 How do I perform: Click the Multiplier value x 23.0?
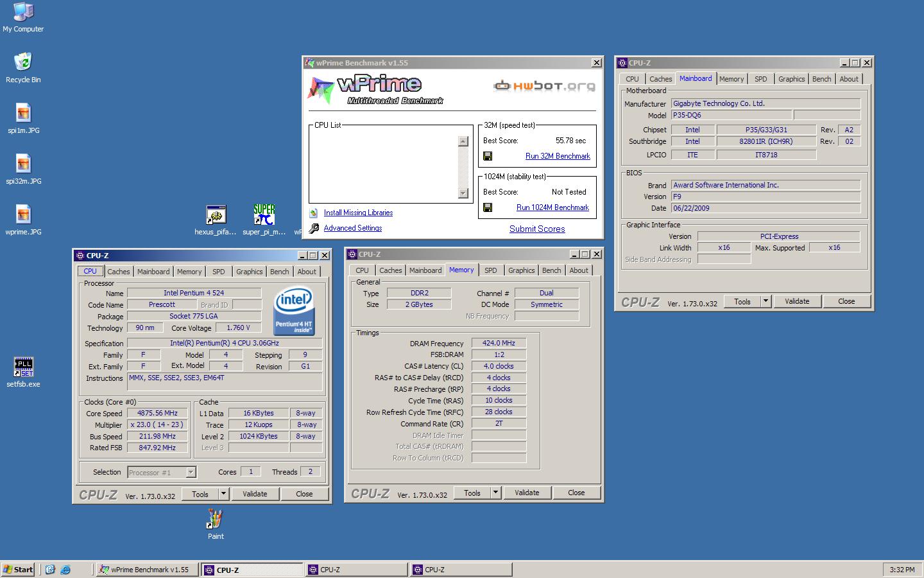tap(157, 425)
